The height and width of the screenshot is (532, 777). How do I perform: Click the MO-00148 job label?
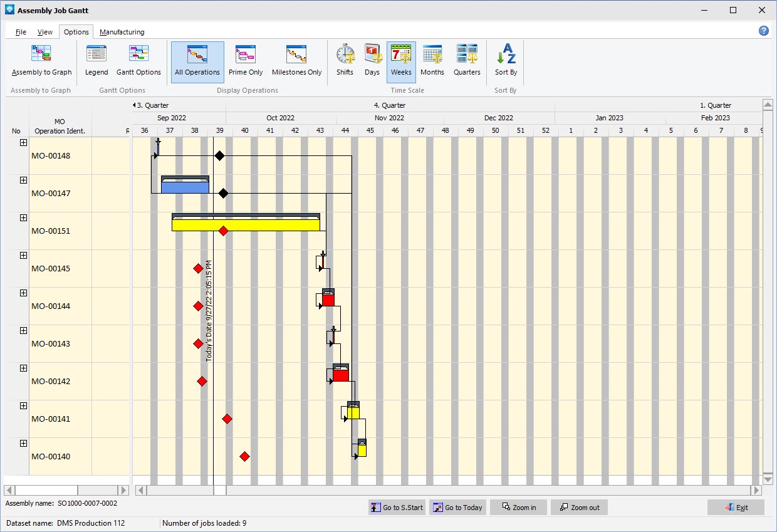pyautogui.click(x=51, y=155)
